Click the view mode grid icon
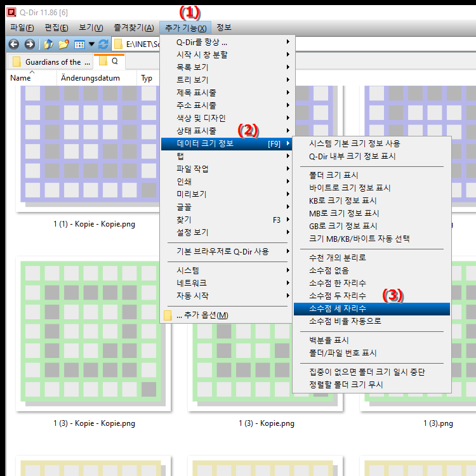 [x=79, y=44]
